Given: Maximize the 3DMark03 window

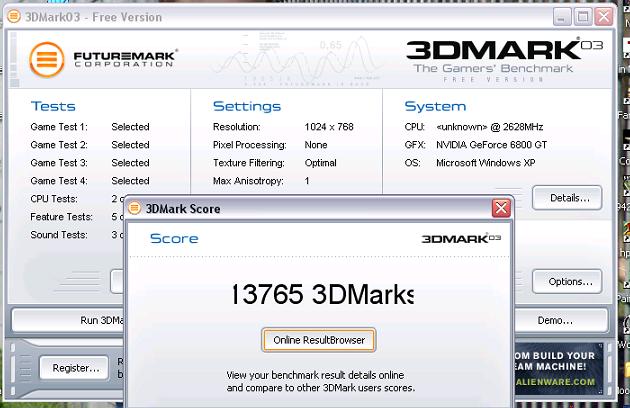Looking at the screenshot, I should pyautogui.click(x=583, y=17).
